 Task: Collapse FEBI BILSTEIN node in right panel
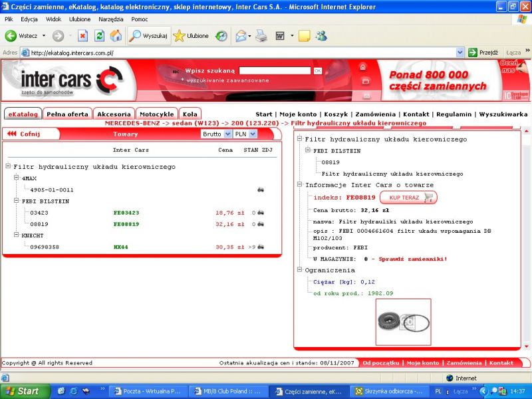308,150
